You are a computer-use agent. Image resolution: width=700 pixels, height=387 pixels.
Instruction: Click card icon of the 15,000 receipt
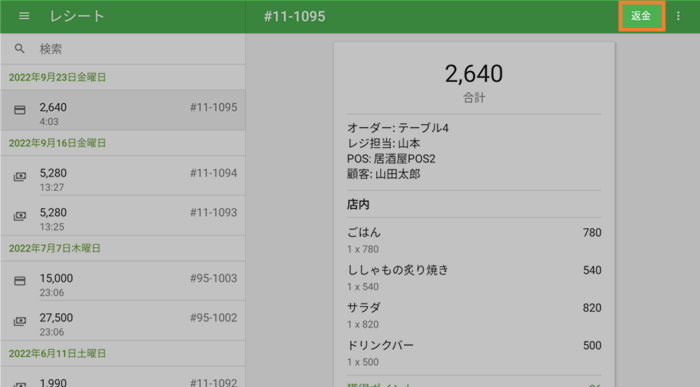(x=20, y=281)
